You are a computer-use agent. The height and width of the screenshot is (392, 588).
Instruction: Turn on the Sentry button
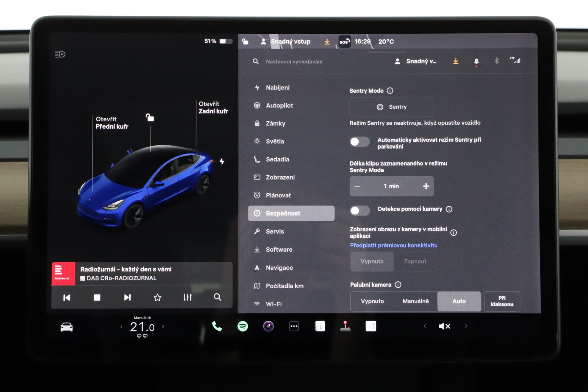[391, 107]
